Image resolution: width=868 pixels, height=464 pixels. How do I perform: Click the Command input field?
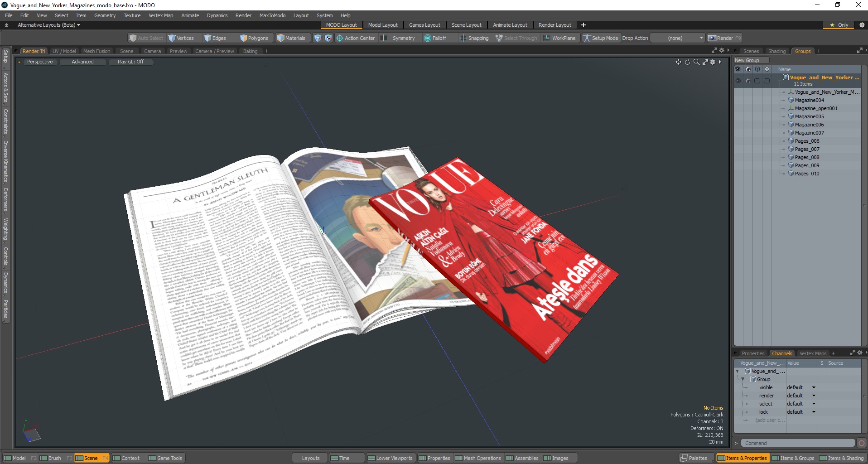(x=798, y=443)
